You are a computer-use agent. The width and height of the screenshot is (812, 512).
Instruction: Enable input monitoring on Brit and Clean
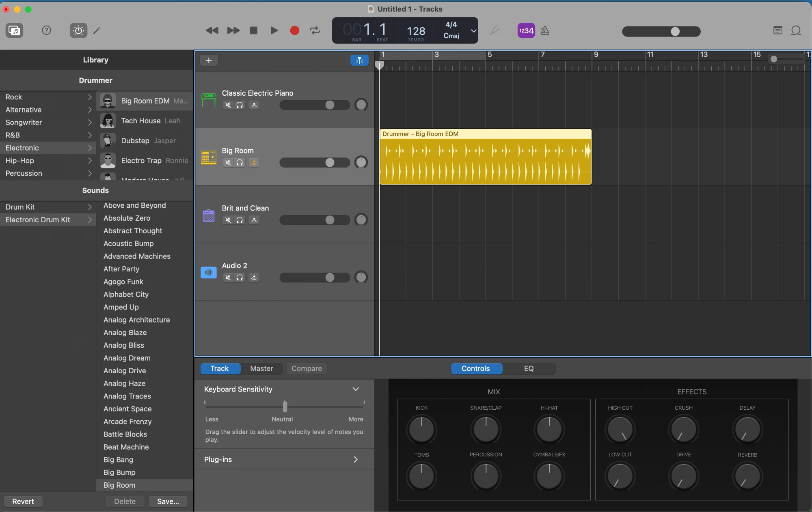(x=254, y=220)
